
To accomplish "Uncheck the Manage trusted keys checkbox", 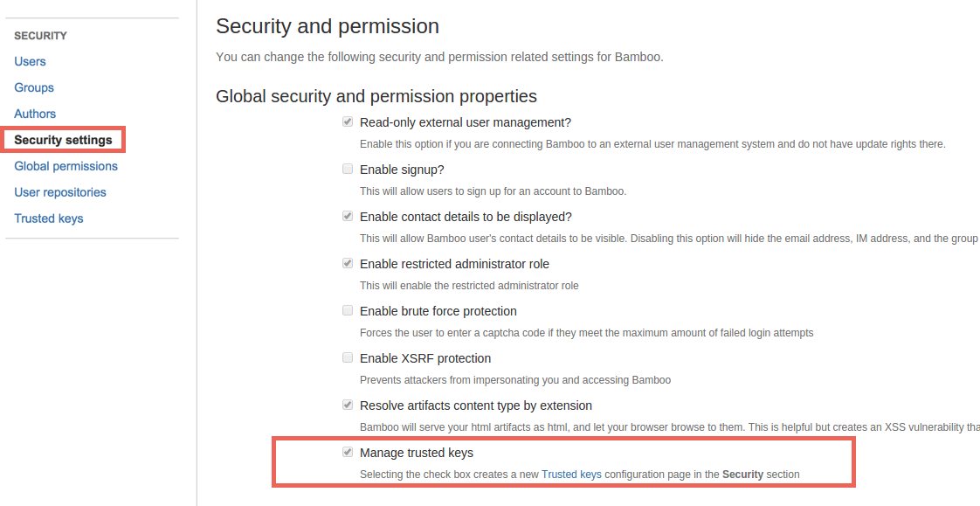I will pos(348,453).
